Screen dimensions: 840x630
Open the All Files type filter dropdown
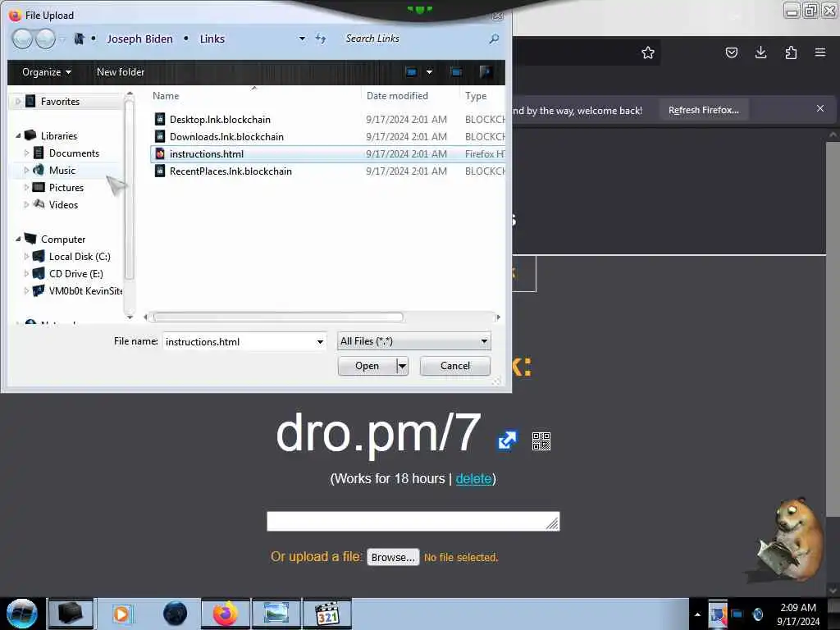413,341
